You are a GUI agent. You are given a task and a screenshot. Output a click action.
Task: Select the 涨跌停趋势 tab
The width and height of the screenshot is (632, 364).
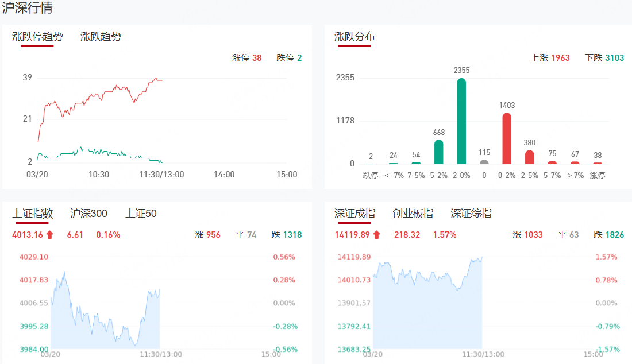pyautogui.click(x=37, y=37)
